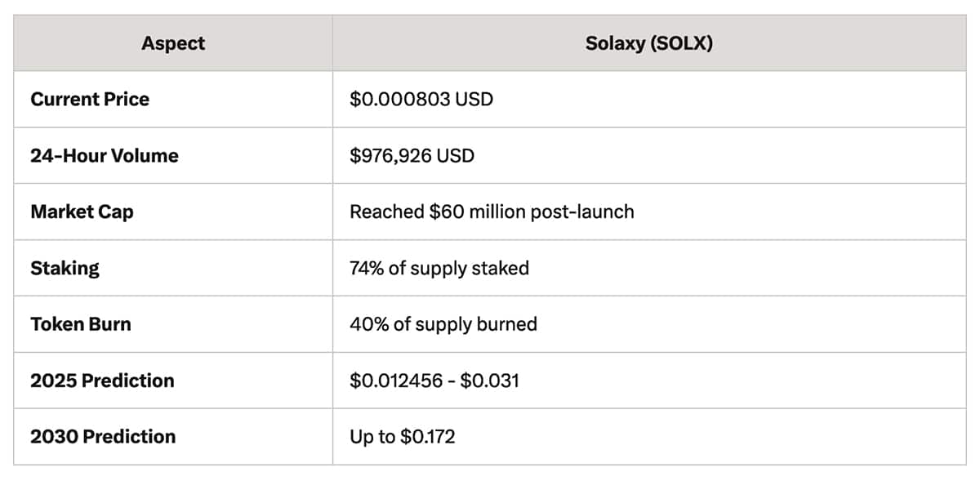Viewport: 980px width, 481px height.
Task: Click the $0.031 upper value in 2025 row
Action: click(x=490, y=381)
